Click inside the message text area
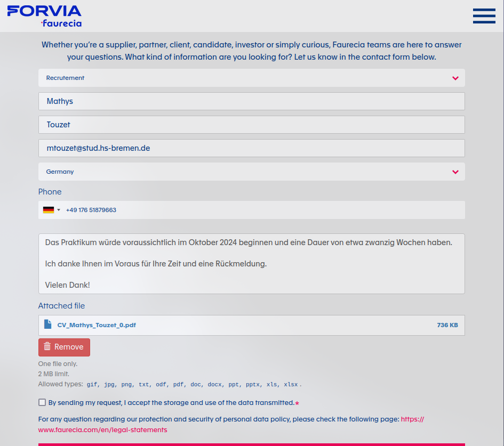This screenshot has width=504, height=446. point(251,264)
